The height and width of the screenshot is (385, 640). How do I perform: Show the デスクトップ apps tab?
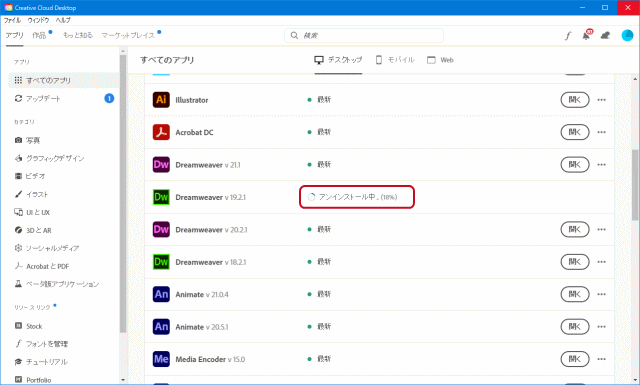coord(338,60)
